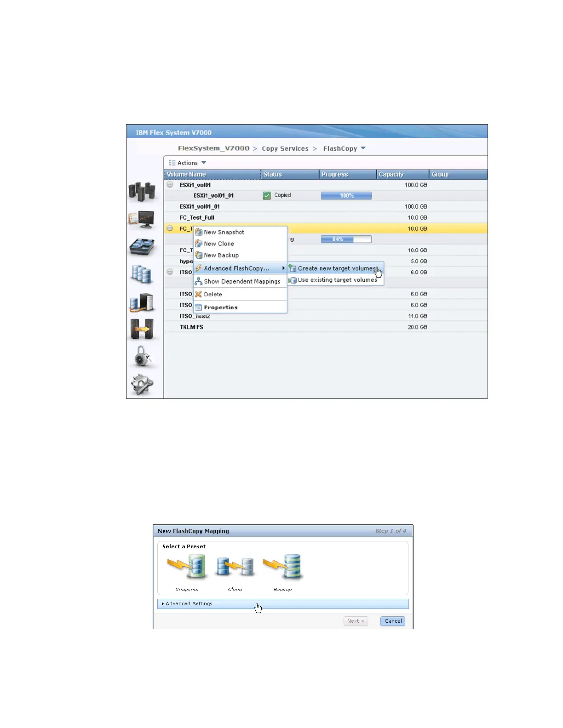Select the ESXi1_vol01_01 child mapping row
The width and height of the screenshot is (563, 728).
tap(326, 195)
